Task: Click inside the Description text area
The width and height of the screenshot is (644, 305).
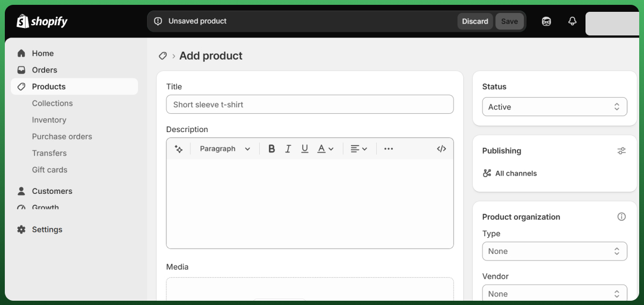Action: (x=310, y=204)
